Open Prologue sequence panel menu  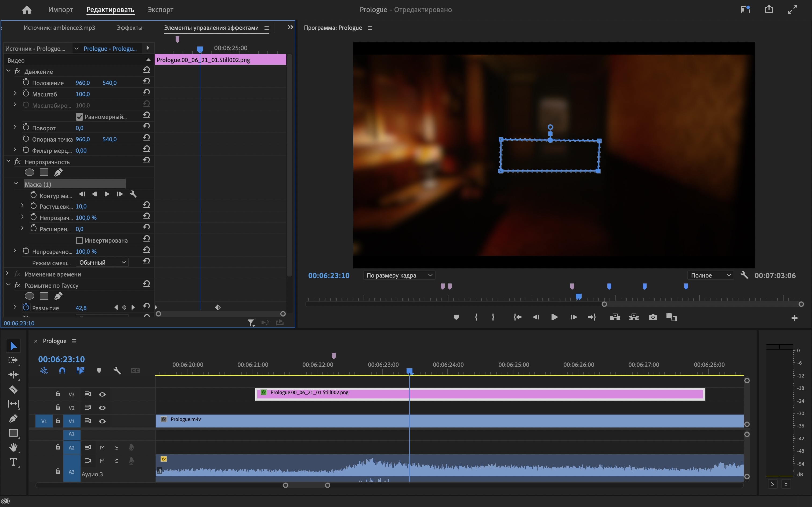coord(74,341)
